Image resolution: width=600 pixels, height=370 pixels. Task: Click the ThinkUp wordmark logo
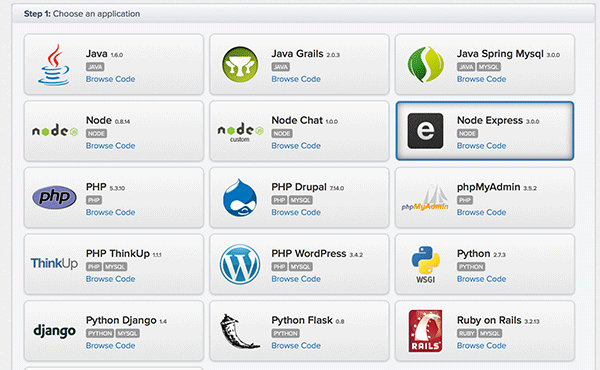pos(54,263)
